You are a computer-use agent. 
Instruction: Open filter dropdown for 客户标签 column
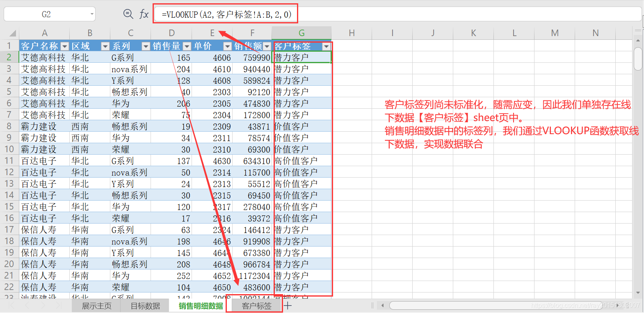pyautogui.click(x=326, y=46)
